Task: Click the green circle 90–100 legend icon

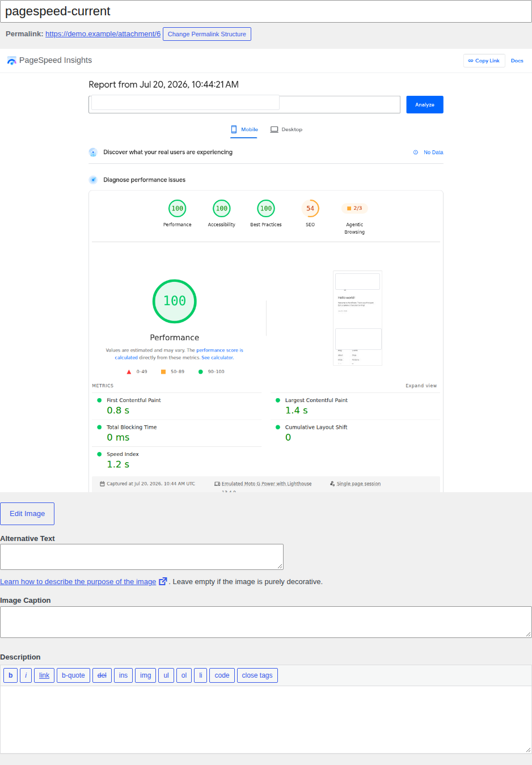Action: (200, 372)
